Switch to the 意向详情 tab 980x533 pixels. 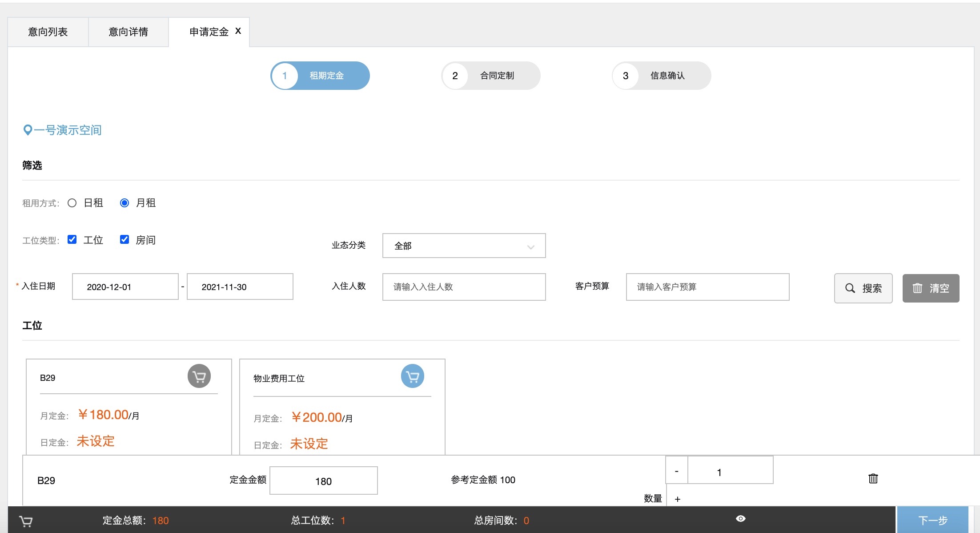point(128,32)
